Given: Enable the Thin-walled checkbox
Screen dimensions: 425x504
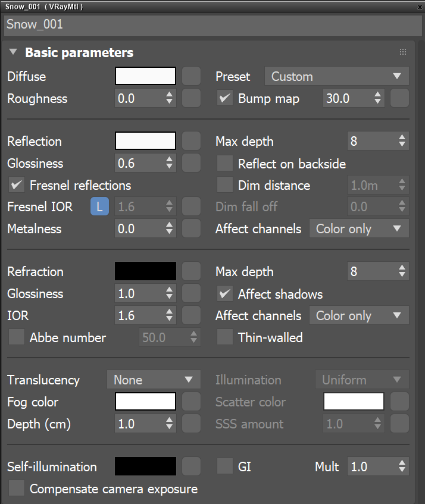Looking at the screenshot, I should pos(225,337).
